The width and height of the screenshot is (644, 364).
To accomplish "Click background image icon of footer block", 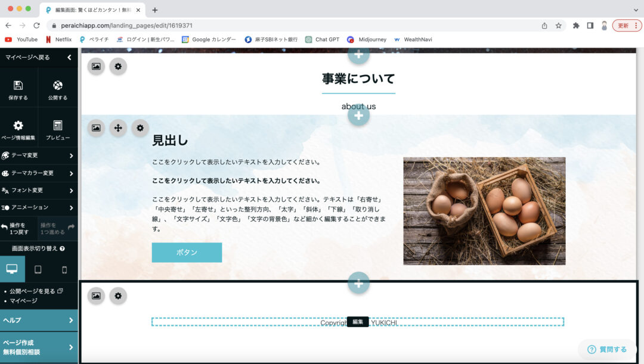I will 96,295.
